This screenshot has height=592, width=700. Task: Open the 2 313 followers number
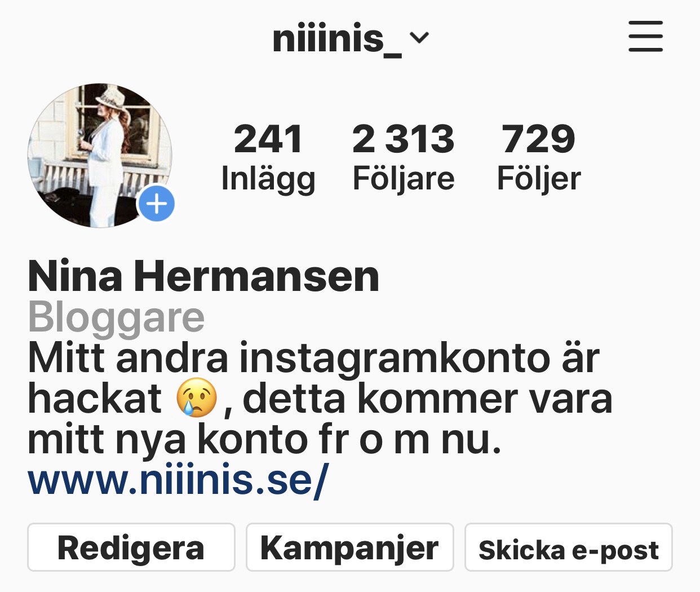coord(403,139)
